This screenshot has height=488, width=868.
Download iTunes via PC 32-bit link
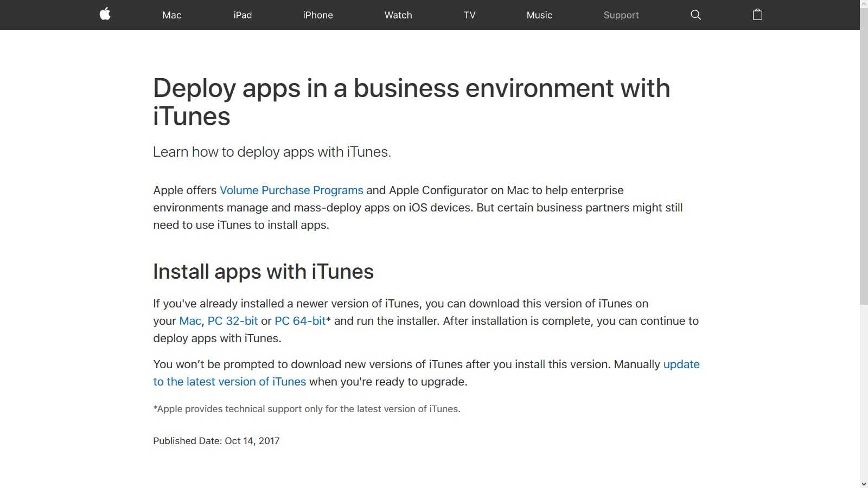(233, 321)
